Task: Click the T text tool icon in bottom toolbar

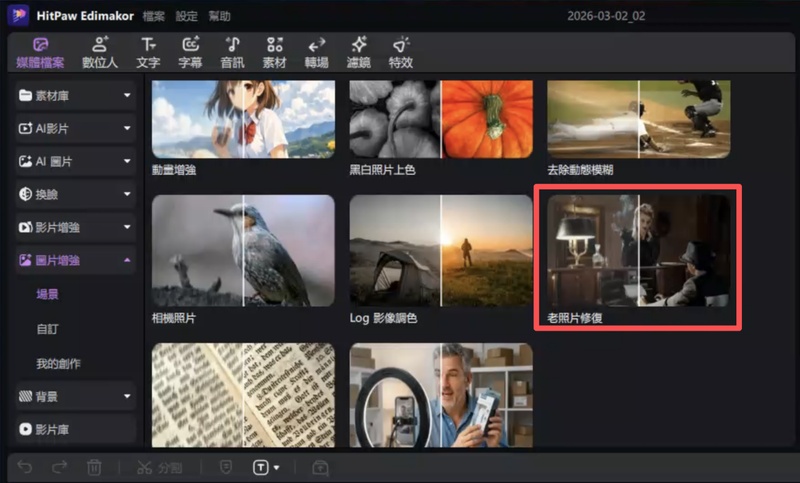Action: [x=261, y=467]
